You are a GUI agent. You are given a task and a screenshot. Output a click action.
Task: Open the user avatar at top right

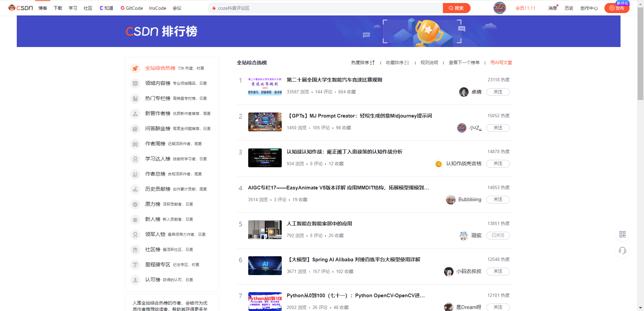click(x=499, y=8)
